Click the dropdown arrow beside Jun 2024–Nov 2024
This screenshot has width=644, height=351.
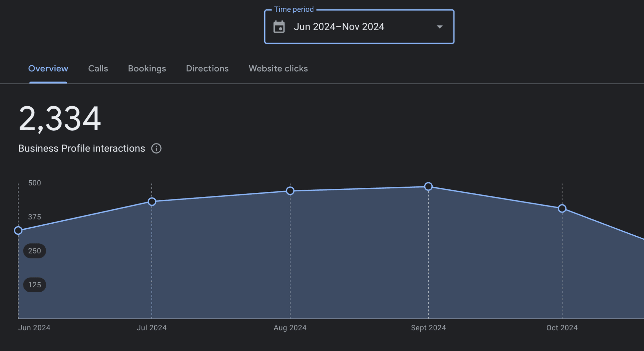pos(440,27)
